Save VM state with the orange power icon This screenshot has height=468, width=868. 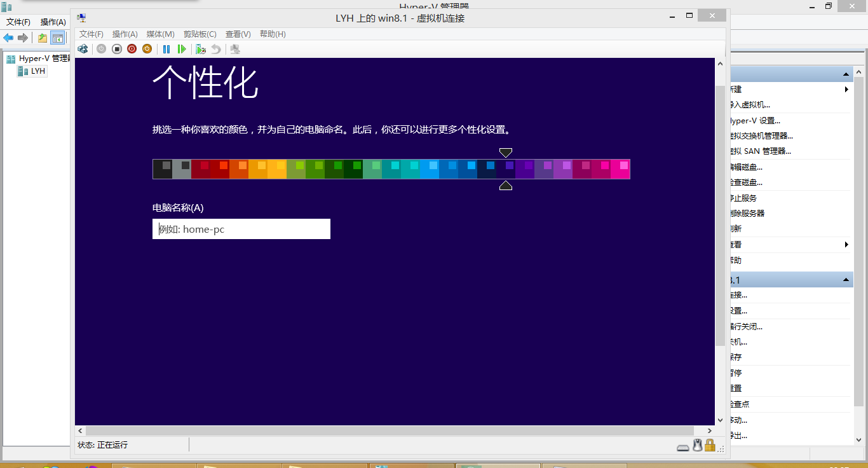(147, 49)
